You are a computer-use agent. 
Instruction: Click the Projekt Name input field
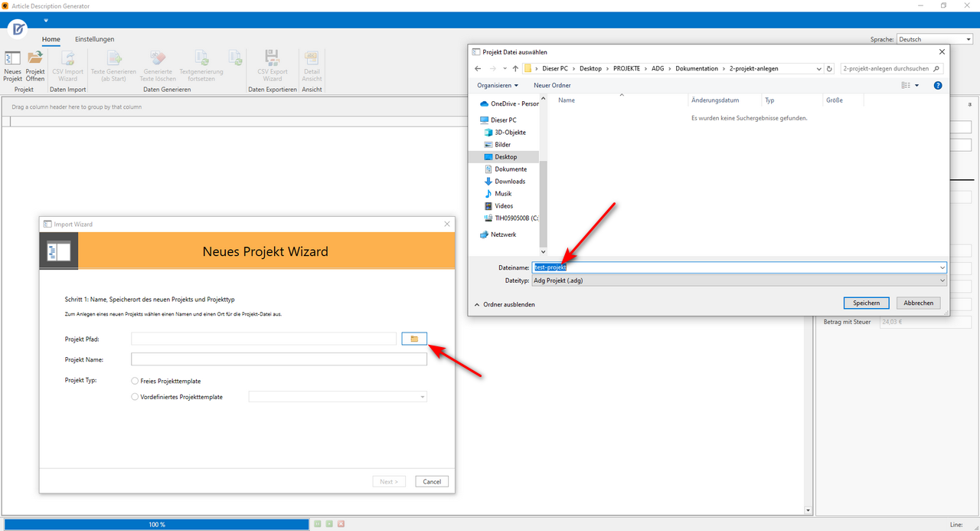pyautogui.click(x=279, y=359)
